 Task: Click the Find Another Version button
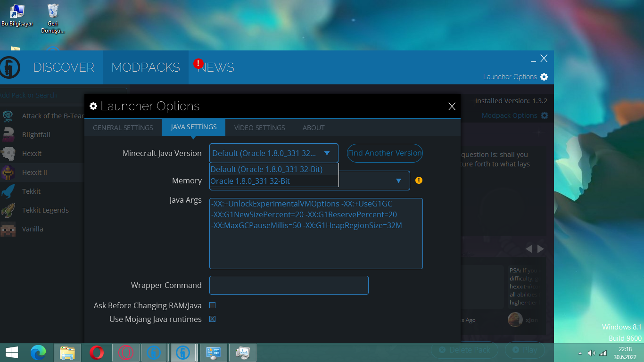coord(385,153)
